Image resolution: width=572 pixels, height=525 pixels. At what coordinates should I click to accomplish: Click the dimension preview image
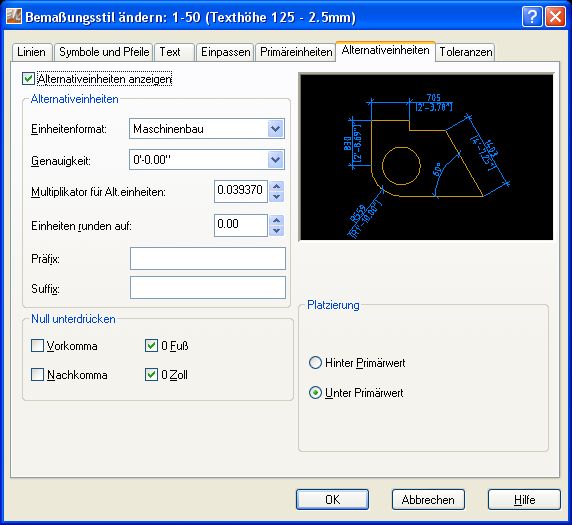click(x=426, y=157)
